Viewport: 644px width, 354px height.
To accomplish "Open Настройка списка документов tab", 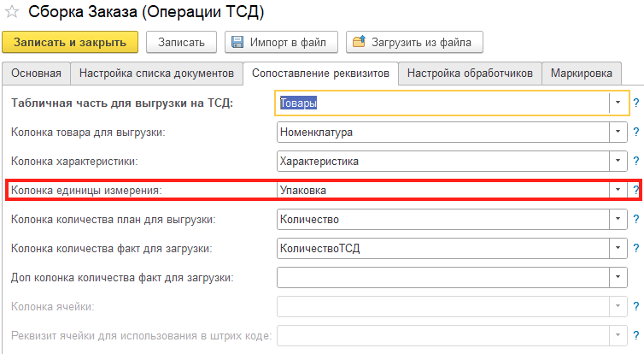I will (156, 74).
